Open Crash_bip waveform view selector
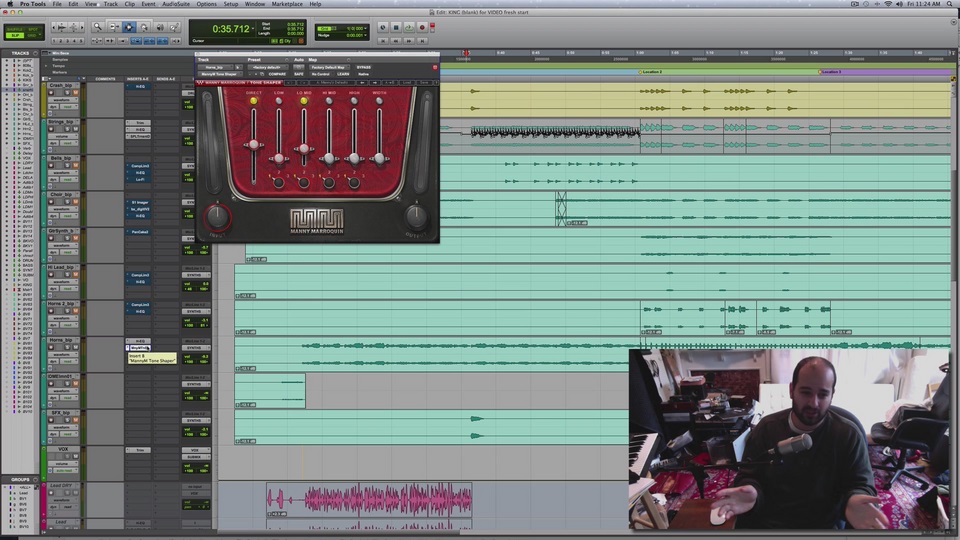 click(x=63, y=100)
